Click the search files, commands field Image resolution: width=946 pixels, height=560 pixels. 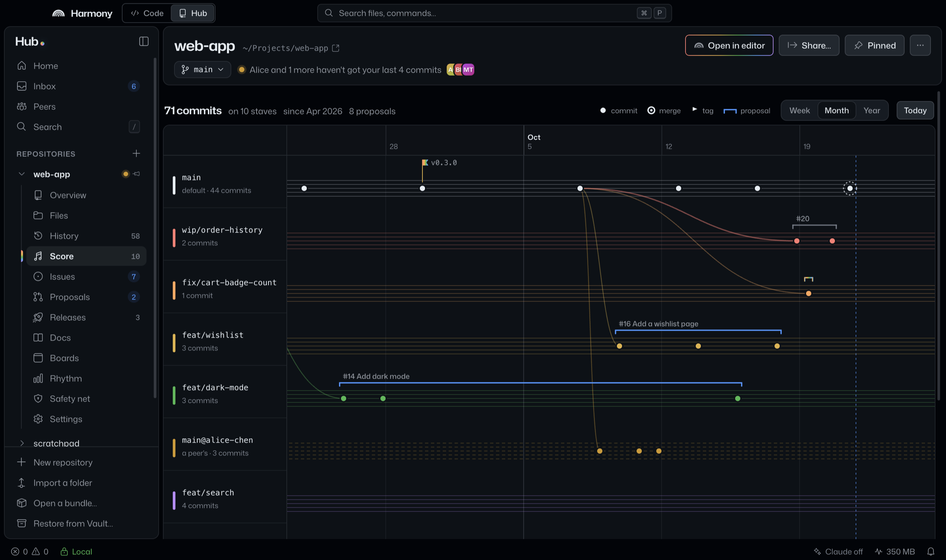pyautogui.click(x=494, y=13)
